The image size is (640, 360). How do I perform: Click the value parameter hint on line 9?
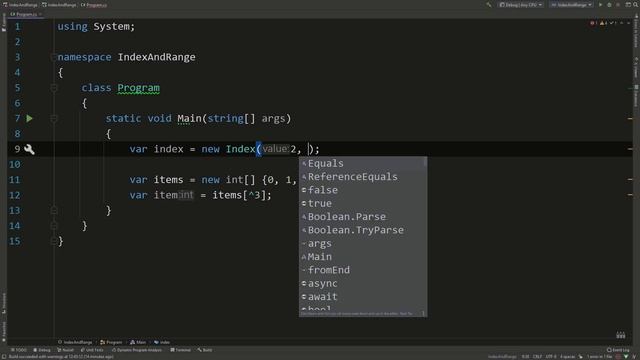275,149
